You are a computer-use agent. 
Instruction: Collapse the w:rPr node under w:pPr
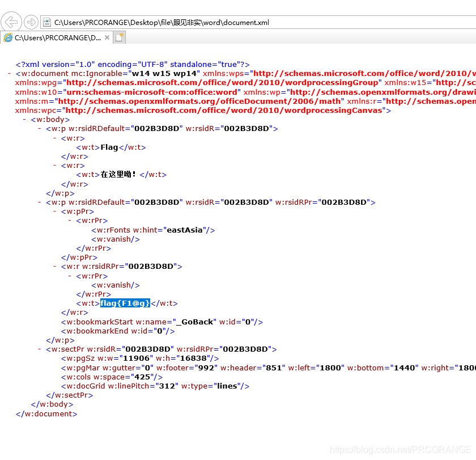coord(70,220)
